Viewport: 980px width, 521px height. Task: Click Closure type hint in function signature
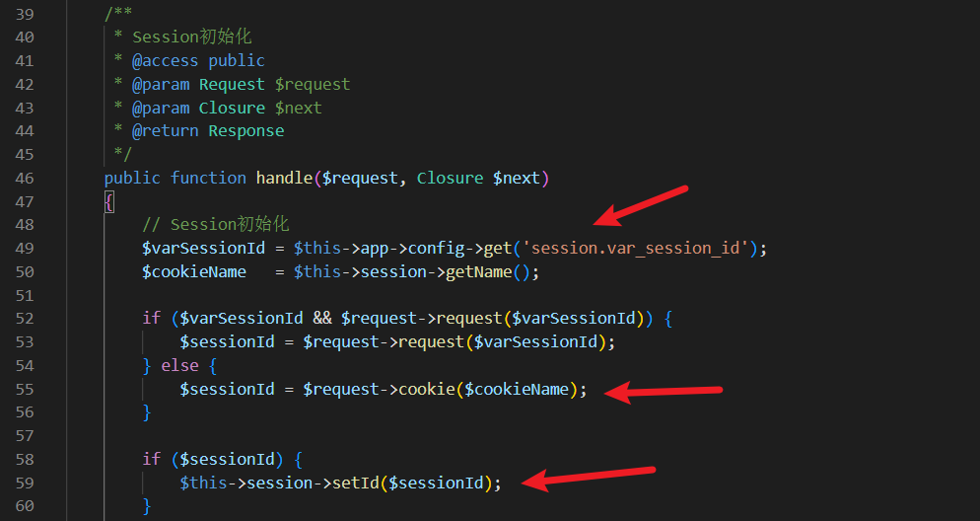[x=450, y=179]
